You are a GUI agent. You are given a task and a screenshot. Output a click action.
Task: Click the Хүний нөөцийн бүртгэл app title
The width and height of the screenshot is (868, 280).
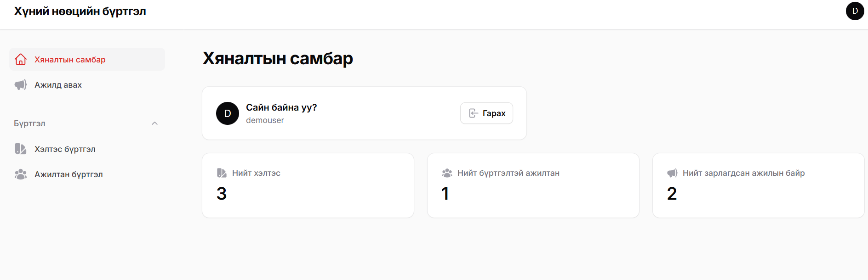coord(80,11)
